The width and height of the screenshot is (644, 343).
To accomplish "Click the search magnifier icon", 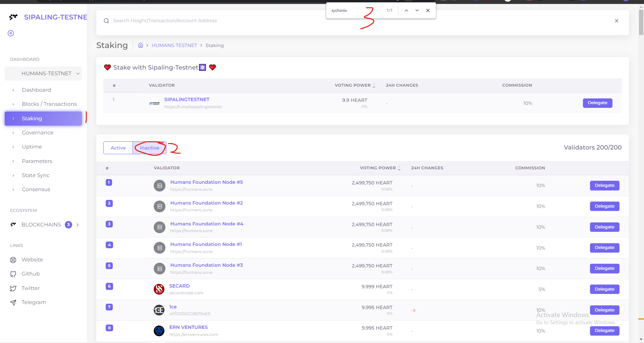I will click(x=106, y=21).
